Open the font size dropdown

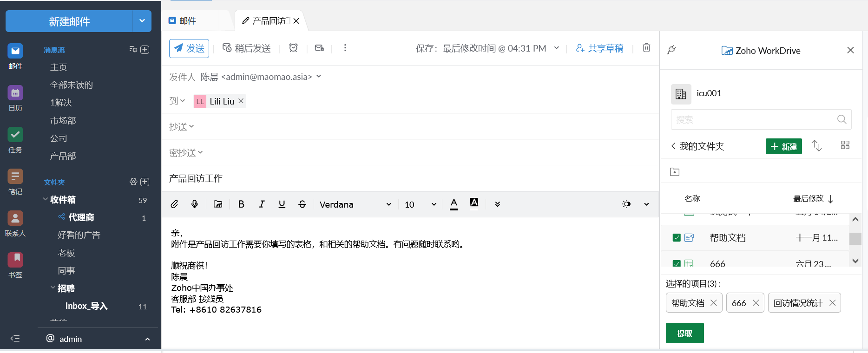pyautogui.click(x=420, y=204)
